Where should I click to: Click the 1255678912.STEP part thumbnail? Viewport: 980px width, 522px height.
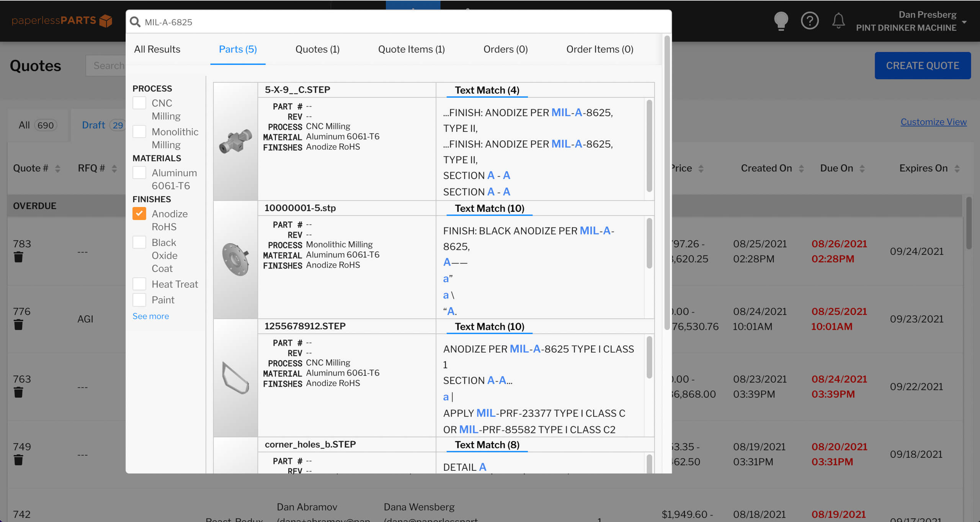(235, 378)
